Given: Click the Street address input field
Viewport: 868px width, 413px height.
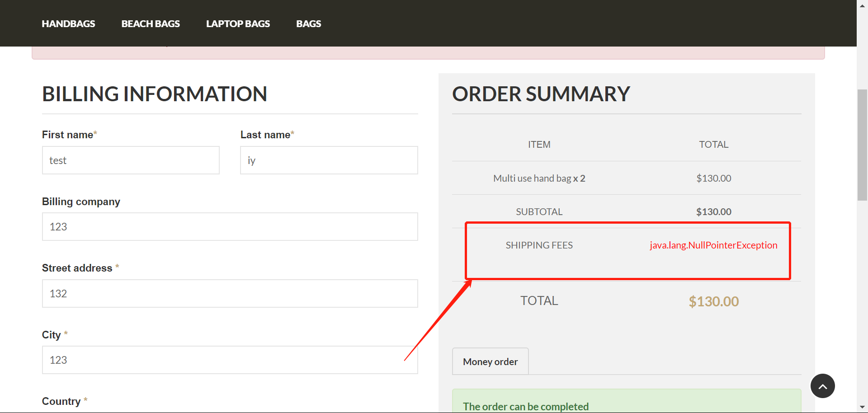Looking at the screenshot, I should [x=230, y=293].
